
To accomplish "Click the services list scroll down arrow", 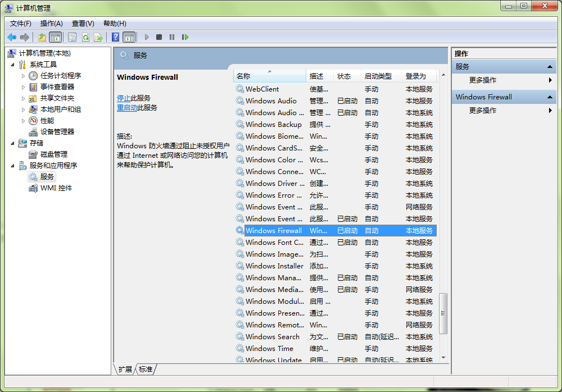I will click(x=443, y=358).
